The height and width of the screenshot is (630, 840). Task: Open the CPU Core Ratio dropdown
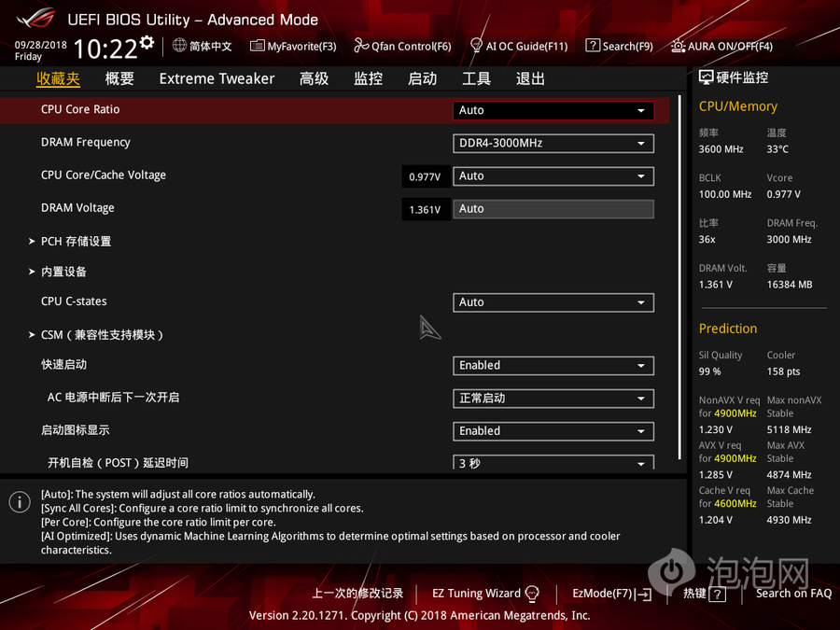[553, 110]
